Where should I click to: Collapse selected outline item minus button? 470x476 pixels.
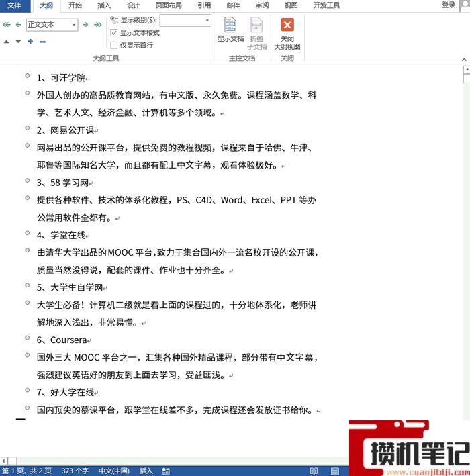click(x=42, y=42)
